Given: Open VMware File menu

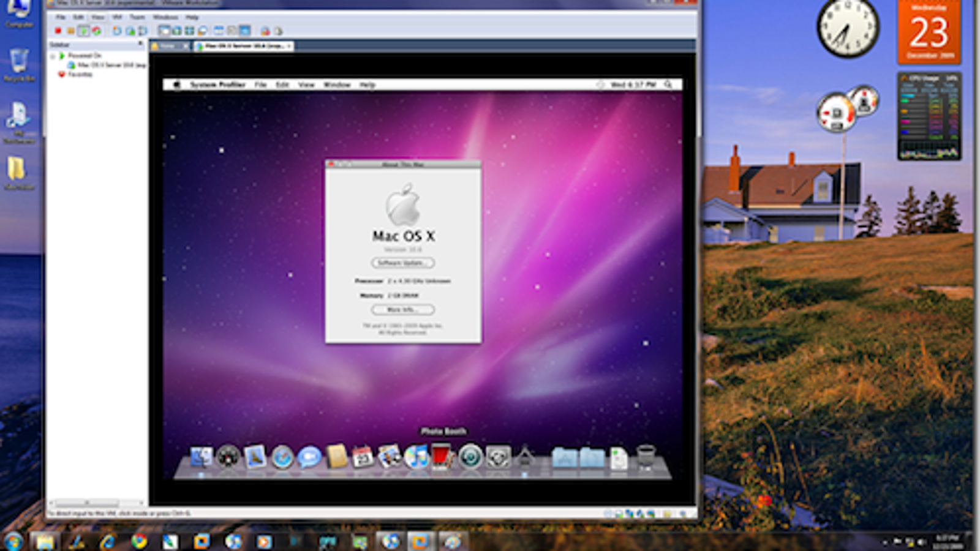Looking at the screenshot, I should click(61, 17).
